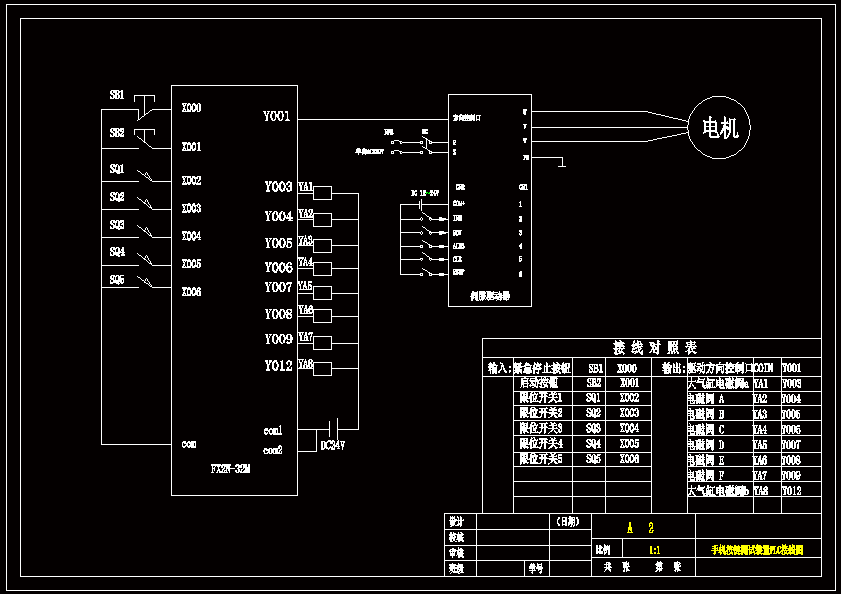Click the Y004 output label on the PLC block
Screen dimensions: 841x594
point(278,216)
